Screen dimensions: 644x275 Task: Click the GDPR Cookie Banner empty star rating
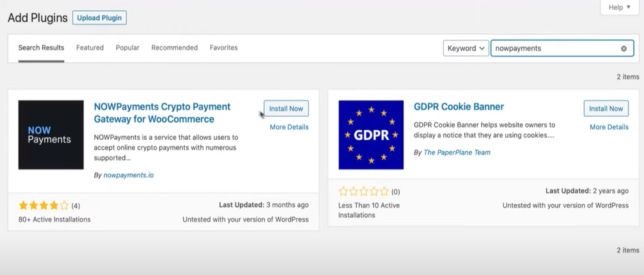tap(364, 192)
